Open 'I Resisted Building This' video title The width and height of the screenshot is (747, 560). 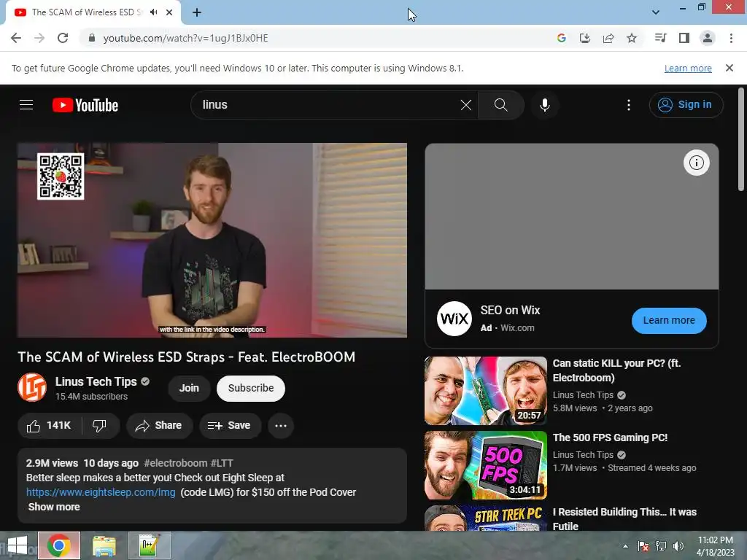tap(624, 519)
